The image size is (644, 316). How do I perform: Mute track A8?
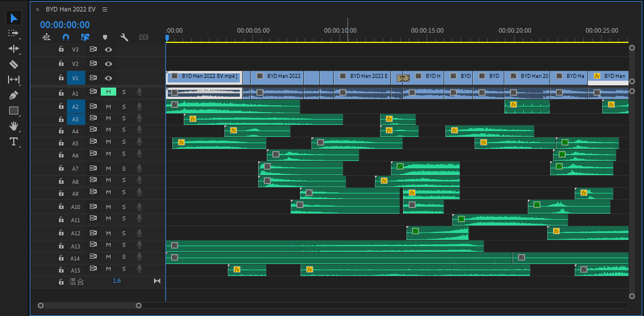pyautogui.click(x=108, y=180)
